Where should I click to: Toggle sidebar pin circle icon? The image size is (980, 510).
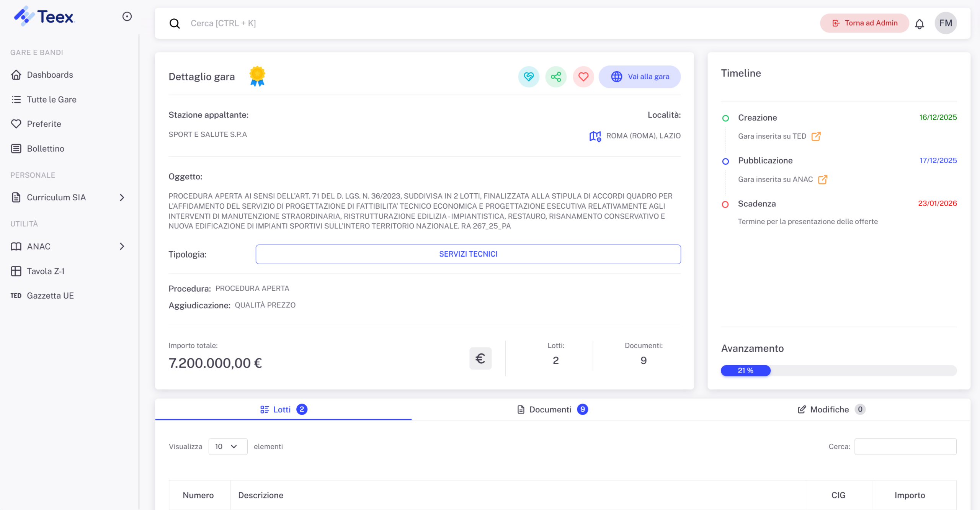(x=127, y=16)
